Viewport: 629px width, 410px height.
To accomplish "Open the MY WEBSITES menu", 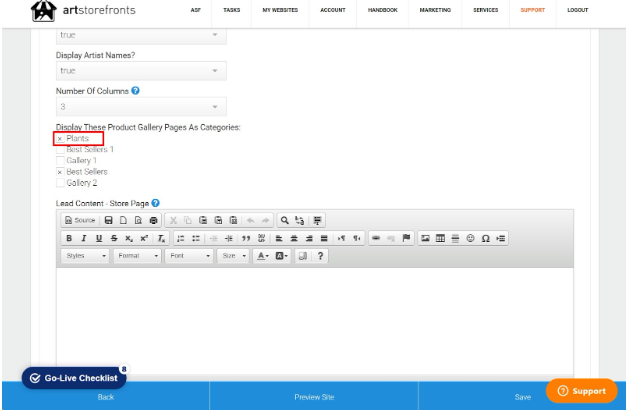I will [x=280, y=10].
